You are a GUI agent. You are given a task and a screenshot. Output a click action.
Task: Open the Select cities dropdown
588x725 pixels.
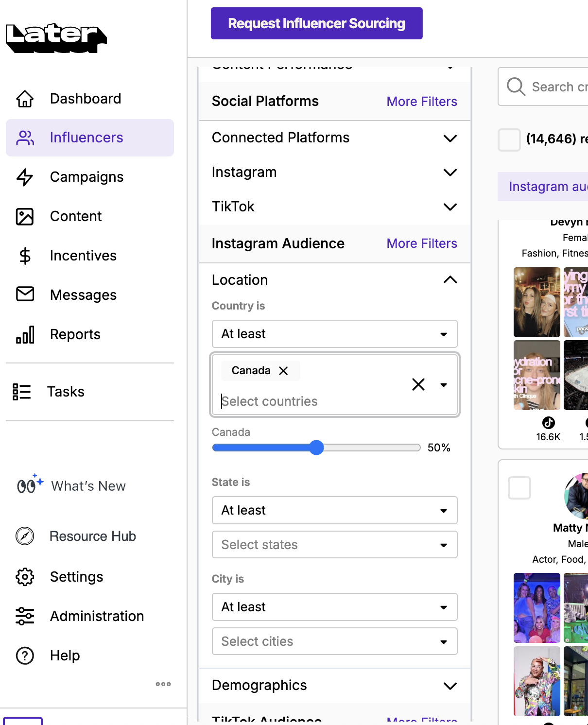pos(335,641)
